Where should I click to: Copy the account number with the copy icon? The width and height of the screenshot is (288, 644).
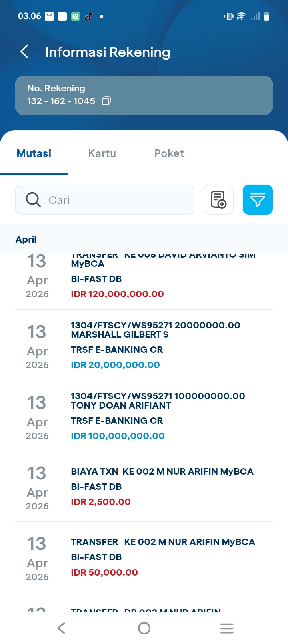point(106,101)
